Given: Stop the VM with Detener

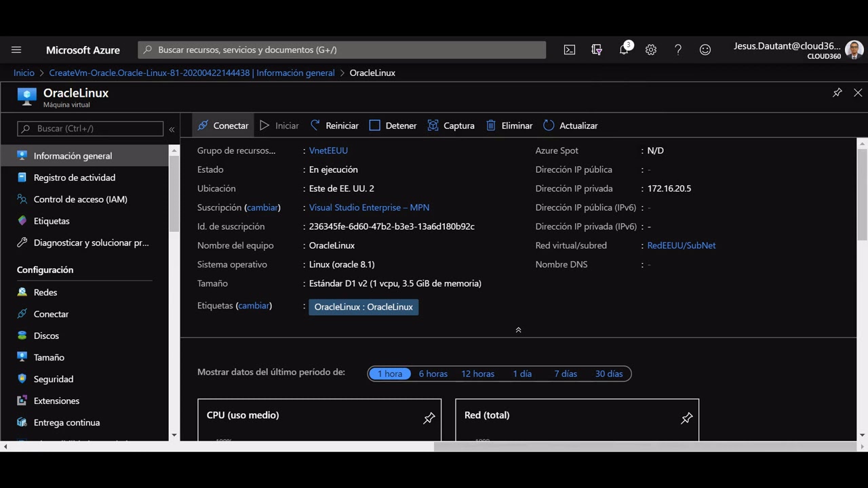Looking at the screenshot, I should (x=393, y=125).
